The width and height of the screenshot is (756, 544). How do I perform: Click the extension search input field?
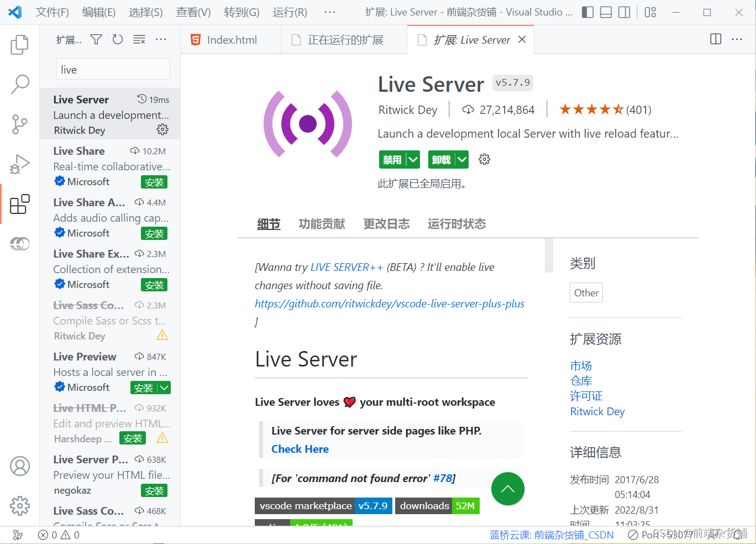click(x=113, y=70)
